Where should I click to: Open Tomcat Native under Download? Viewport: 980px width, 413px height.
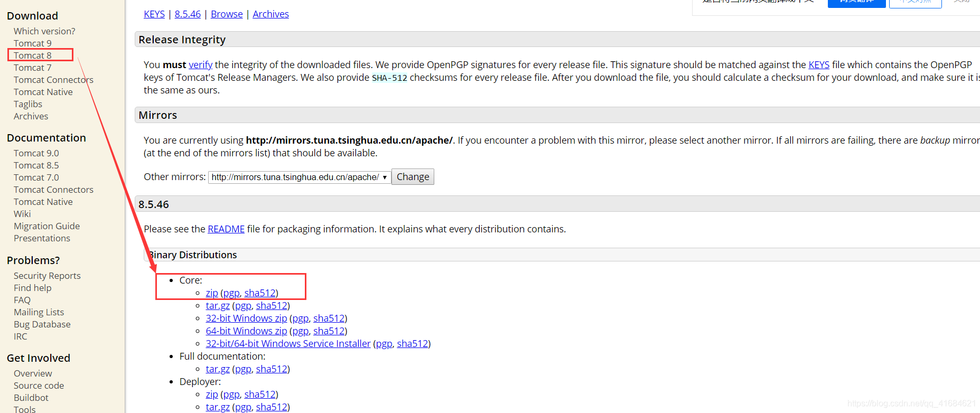[43, 92]
